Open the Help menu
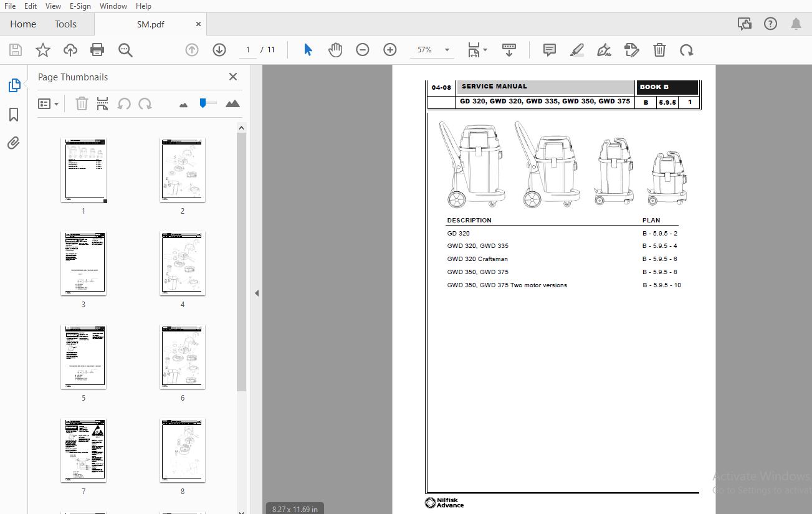 click(143, 6)
